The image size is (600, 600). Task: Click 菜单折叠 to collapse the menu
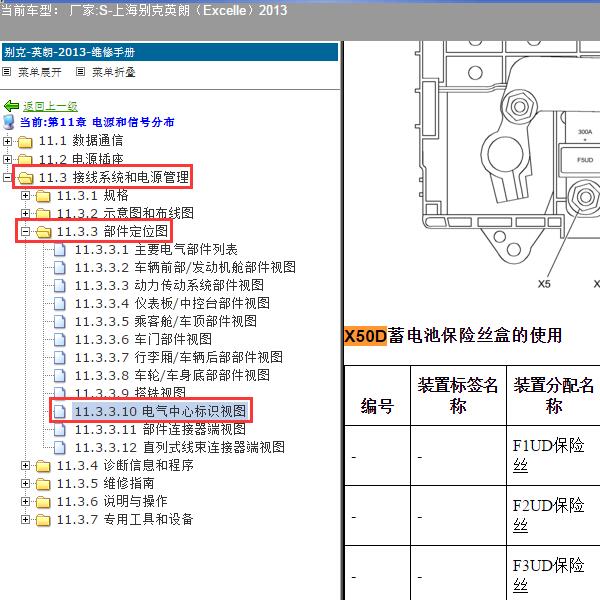tap(114, 72)
